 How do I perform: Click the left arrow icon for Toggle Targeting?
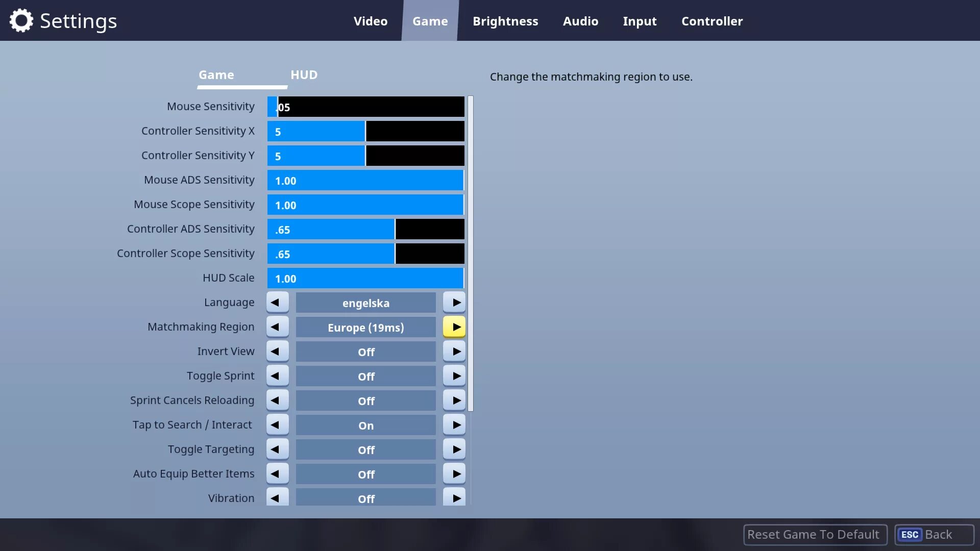tap(277, 449)
